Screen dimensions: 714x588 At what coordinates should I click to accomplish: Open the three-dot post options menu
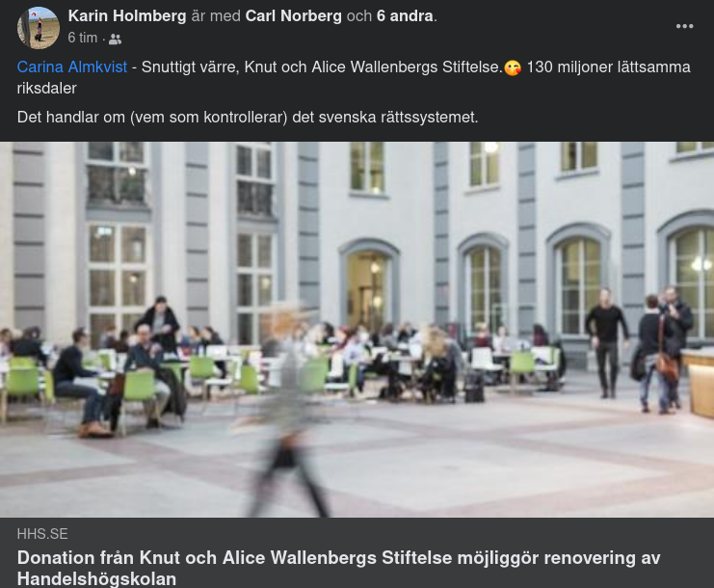pos(684,26)
